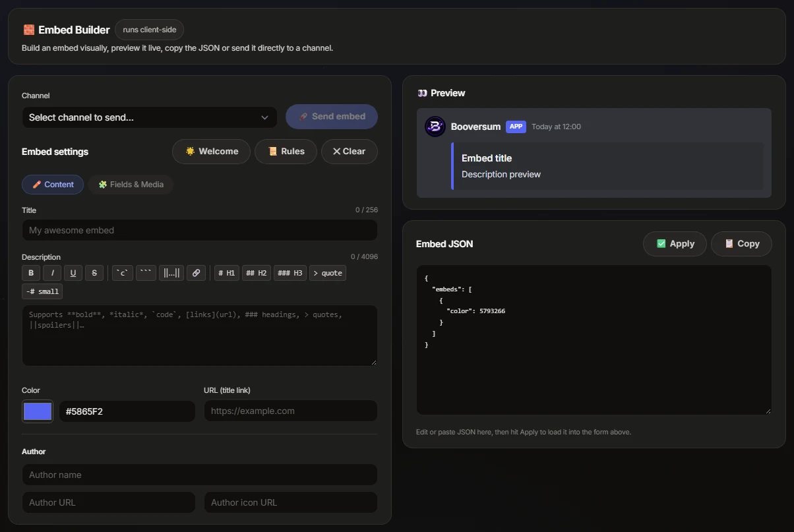Click the '0 / 4096' description counter
This screenshot has height=532, width=794.
pos(364,257)
